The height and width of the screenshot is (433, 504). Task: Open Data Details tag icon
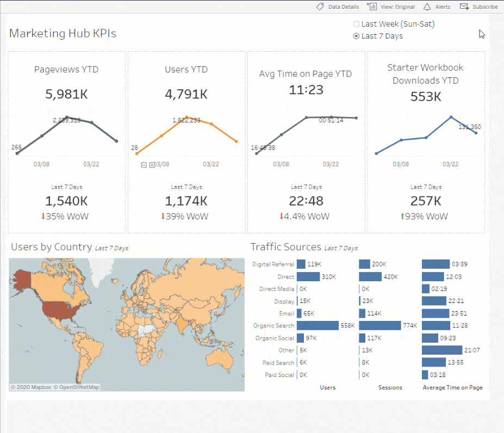tap(320, 7)
